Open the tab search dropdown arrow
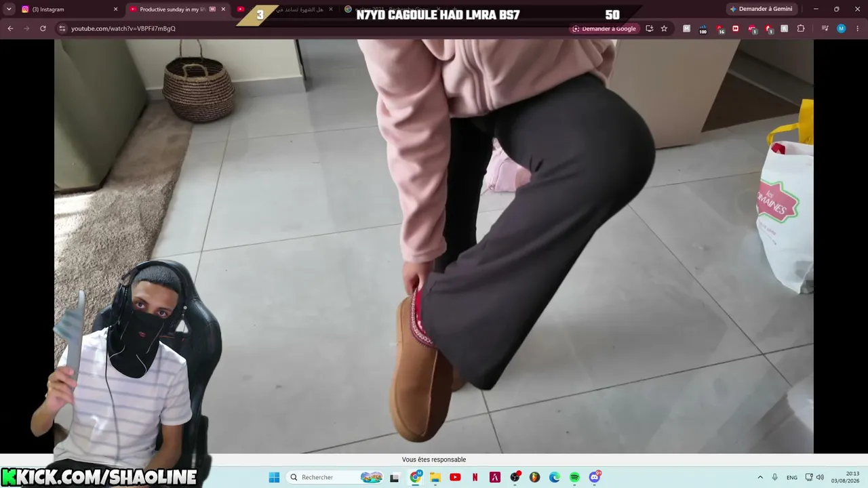The image size is (868, 488). pyautogui.click(x=9, y=9)
